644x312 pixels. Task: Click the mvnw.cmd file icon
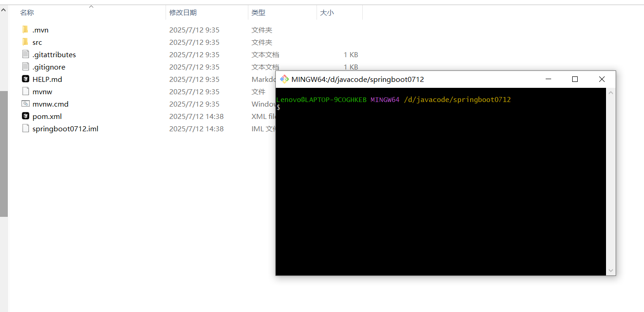tap(25, 104)
